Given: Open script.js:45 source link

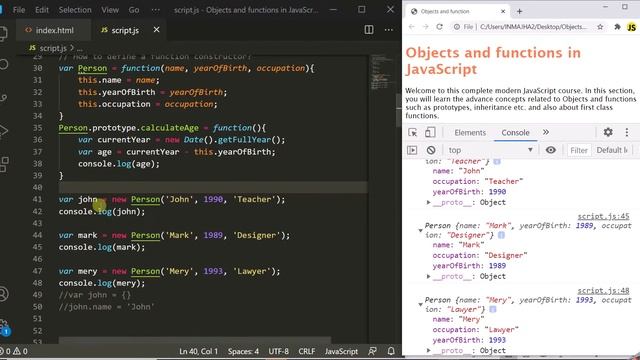Looking at the screenshot, I should tap(603, 216).
